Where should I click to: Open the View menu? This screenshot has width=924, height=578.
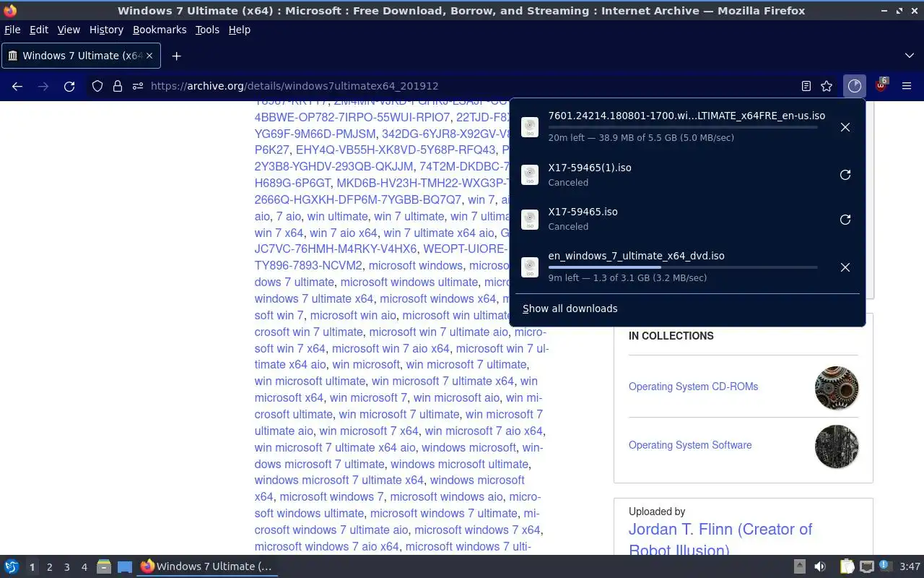coord(69,30)
